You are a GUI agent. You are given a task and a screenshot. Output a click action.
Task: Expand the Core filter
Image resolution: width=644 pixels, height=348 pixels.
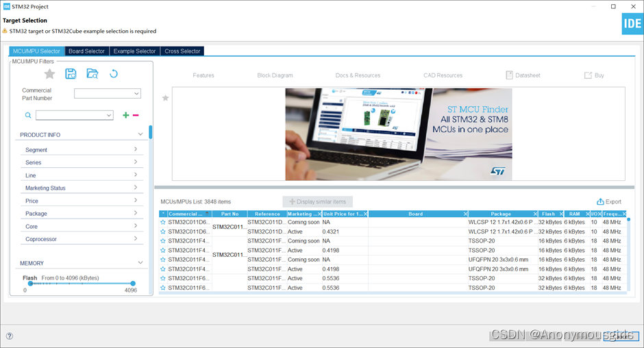point(136,225)
